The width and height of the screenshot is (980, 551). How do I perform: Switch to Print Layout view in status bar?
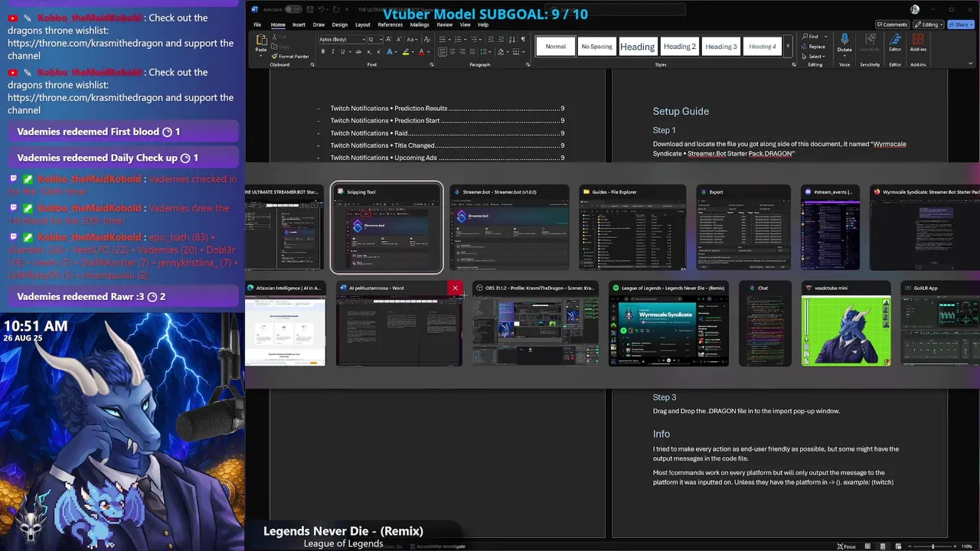coord(883,546)
